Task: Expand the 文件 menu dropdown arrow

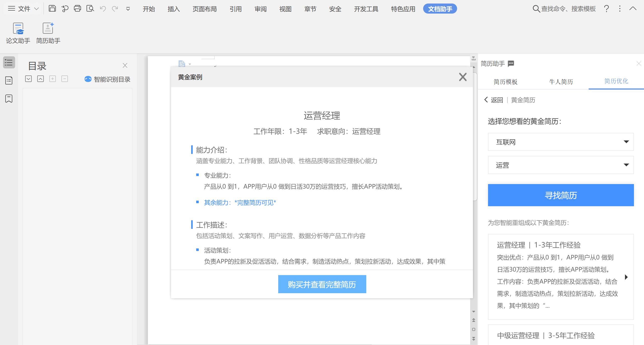Action: [37, 9]
